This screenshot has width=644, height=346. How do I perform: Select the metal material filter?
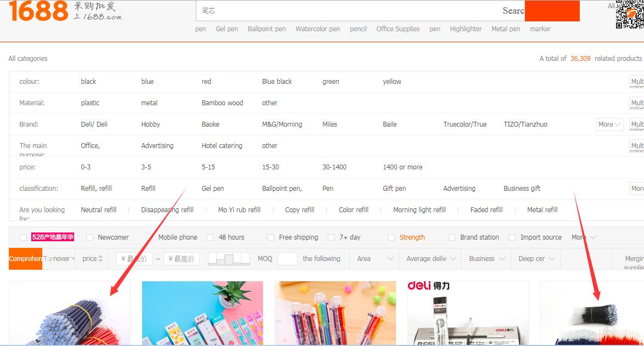coord(149,103)
